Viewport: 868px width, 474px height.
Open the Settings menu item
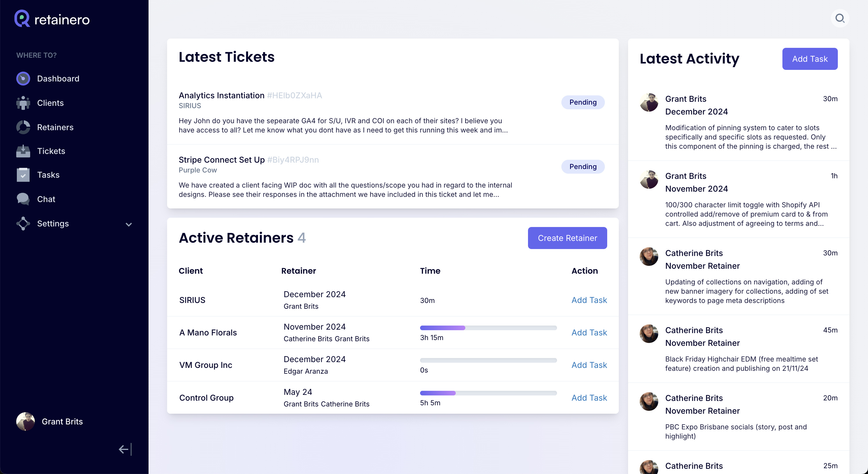pyautogui.click(x=53, y=224)
